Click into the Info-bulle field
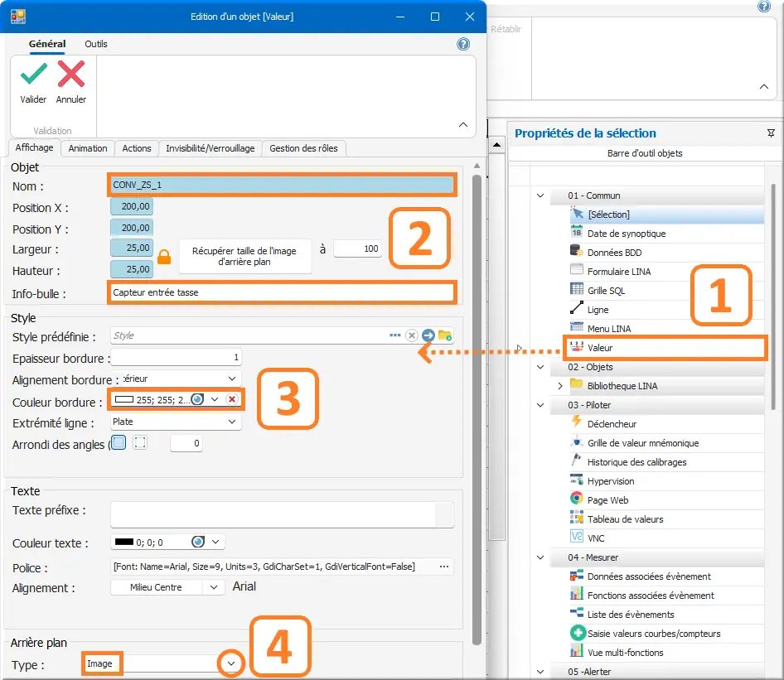The image size is (784, 680). tap(282, 292)
